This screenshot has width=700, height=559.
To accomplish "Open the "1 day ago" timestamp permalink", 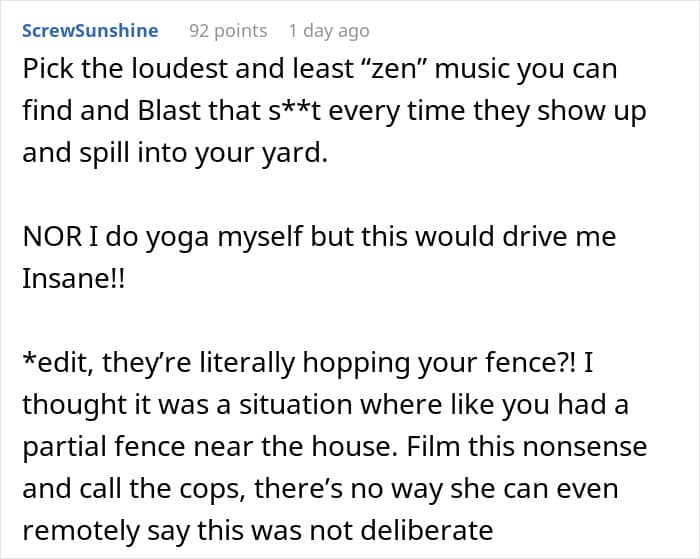I will [x=329, y=31].
